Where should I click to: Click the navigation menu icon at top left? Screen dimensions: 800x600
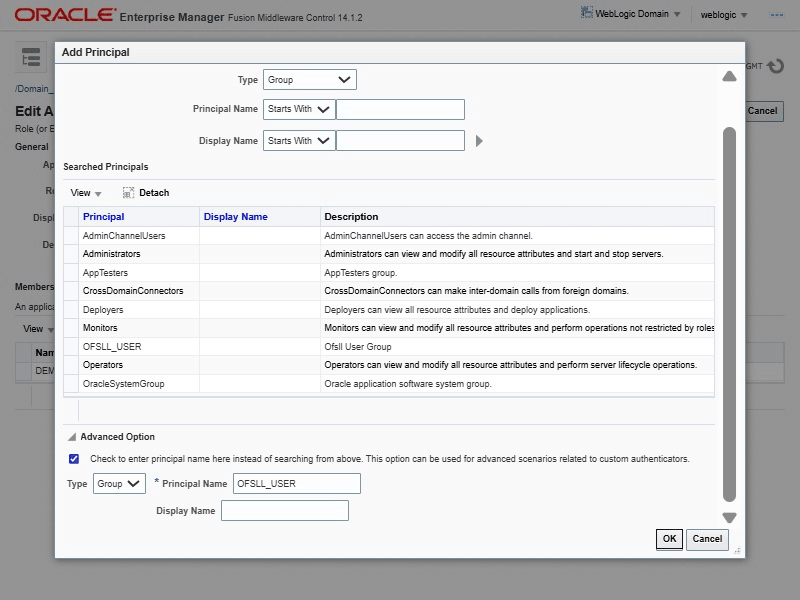pyautogui.click(x=31, y=59)
